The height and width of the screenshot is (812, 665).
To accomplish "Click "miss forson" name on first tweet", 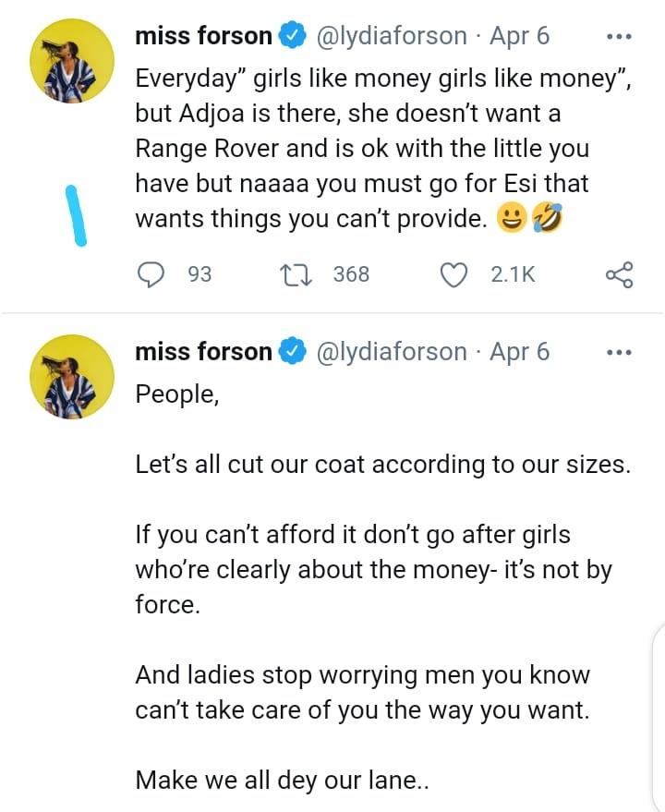I will [x=203, y=37].
